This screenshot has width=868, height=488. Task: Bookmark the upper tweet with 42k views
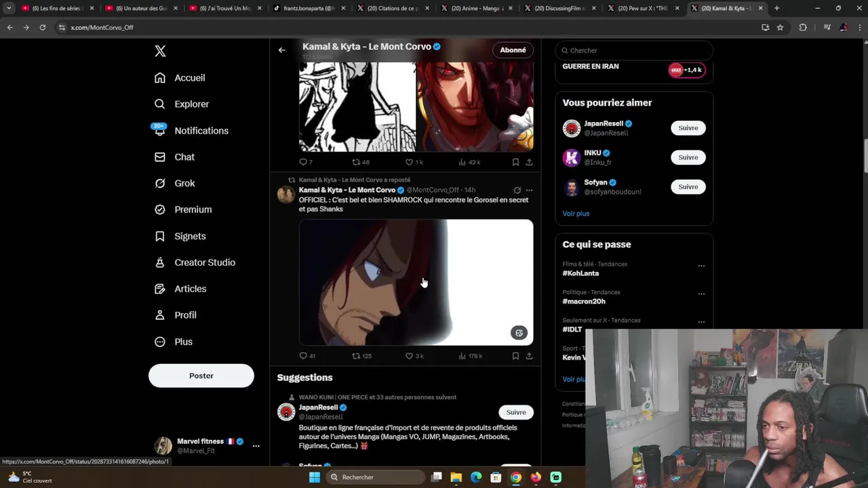pos(515,162)
